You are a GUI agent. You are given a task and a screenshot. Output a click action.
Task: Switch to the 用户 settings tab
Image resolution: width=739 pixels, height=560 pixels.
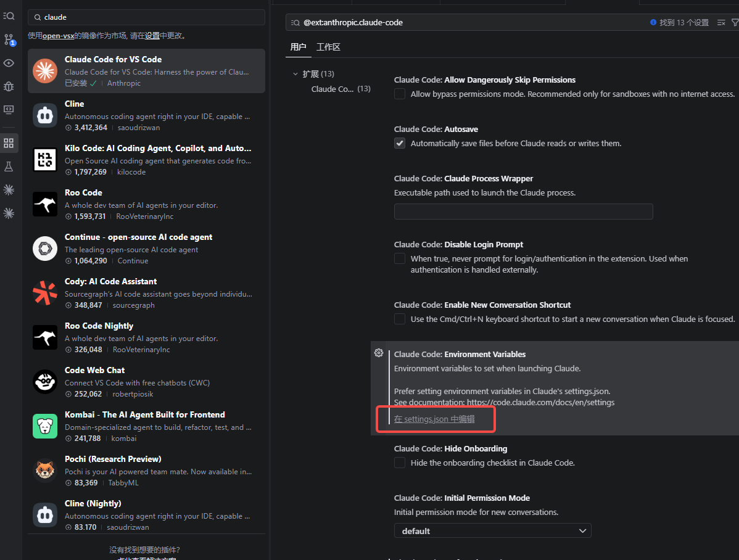click(x=299, y=47)
